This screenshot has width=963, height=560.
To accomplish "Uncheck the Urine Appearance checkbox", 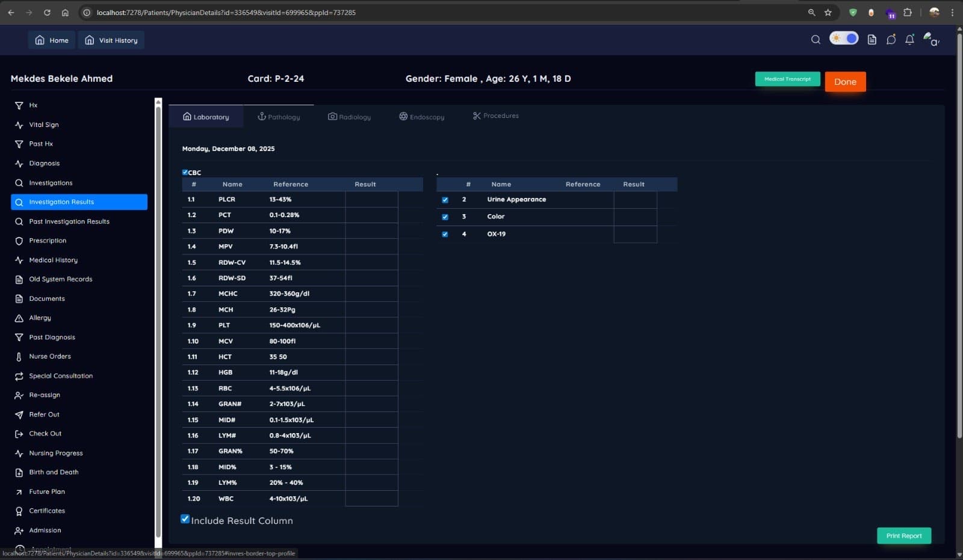I will pos(445,200).
